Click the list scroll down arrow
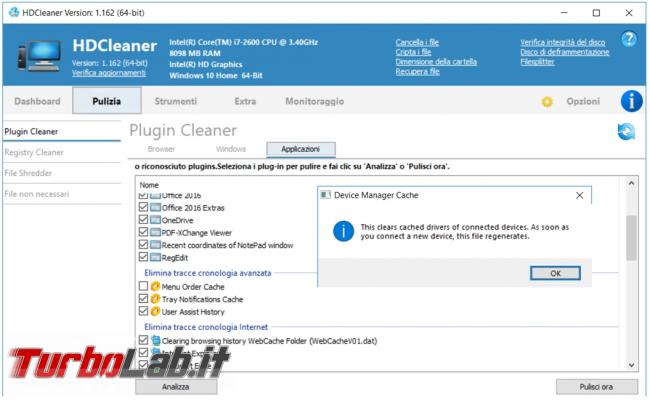This screenshot has width=650, height=402. (631, 365)
